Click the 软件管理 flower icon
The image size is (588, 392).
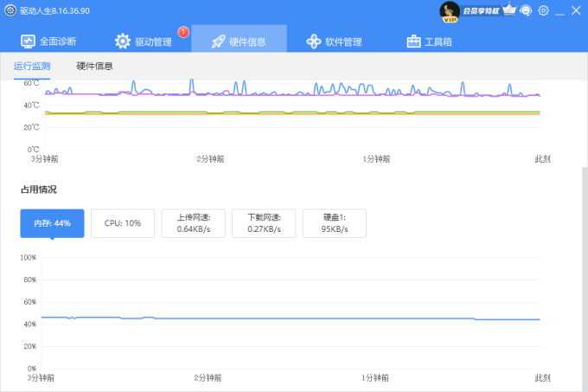(314, 42)
